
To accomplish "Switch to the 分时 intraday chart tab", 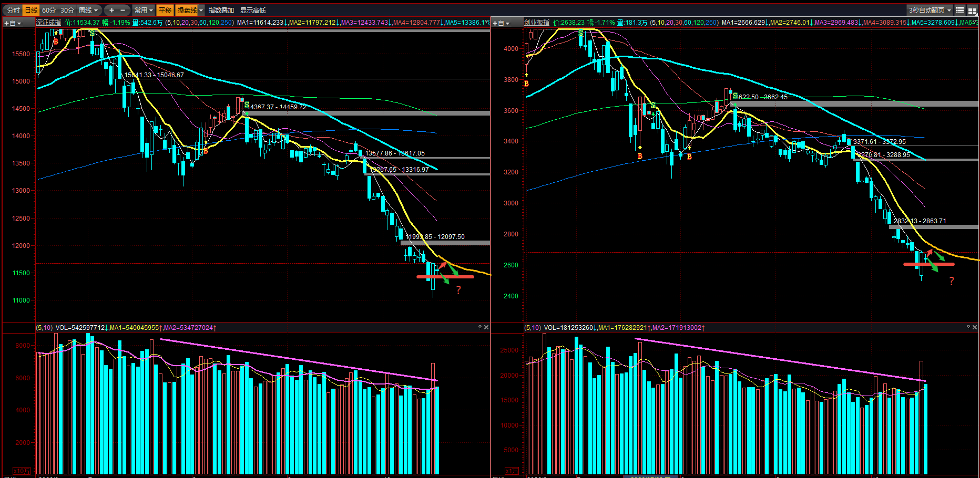I will [x=14, y=10].
